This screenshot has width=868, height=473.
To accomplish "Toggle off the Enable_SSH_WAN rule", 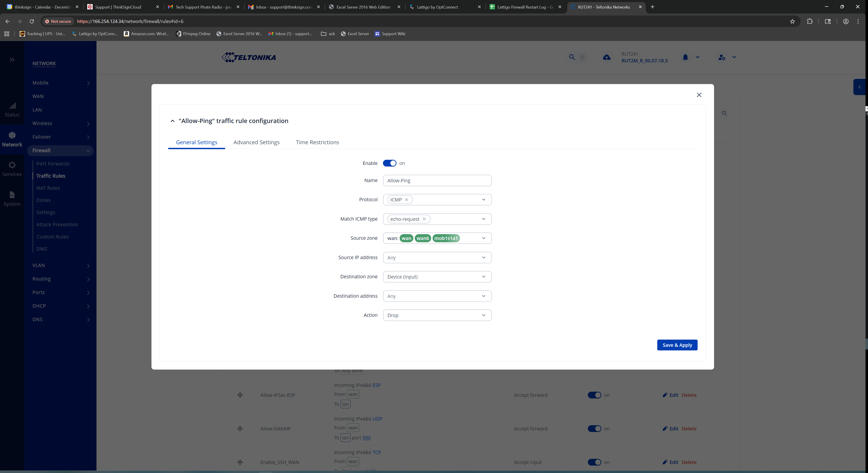I will coord(594,462).
